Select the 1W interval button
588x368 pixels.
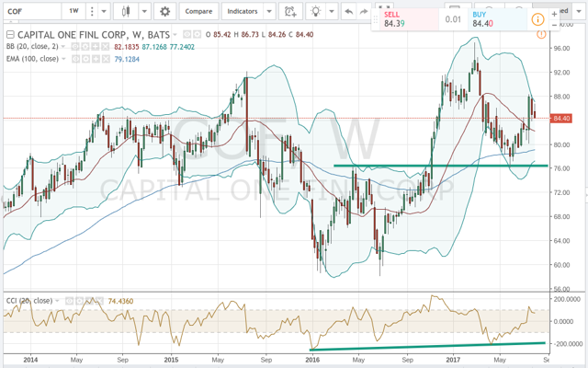pos(73,11)
